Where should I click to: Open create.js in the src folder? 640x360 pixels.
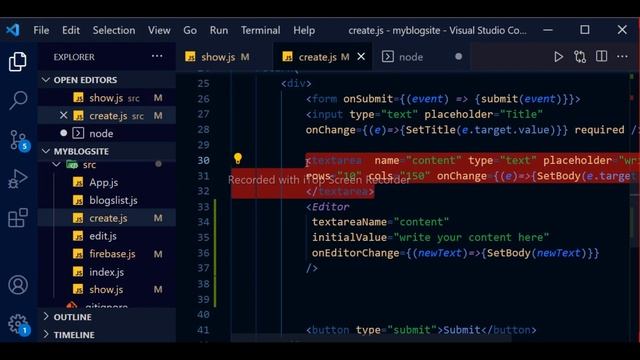(107, 218)
